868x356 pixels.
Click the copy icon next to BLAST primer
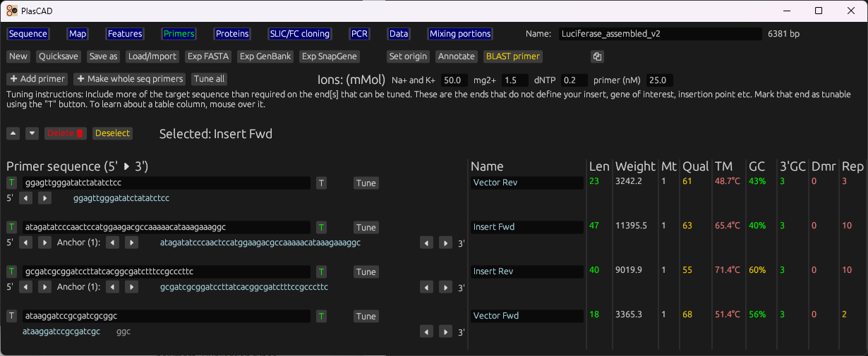[597, 56]
